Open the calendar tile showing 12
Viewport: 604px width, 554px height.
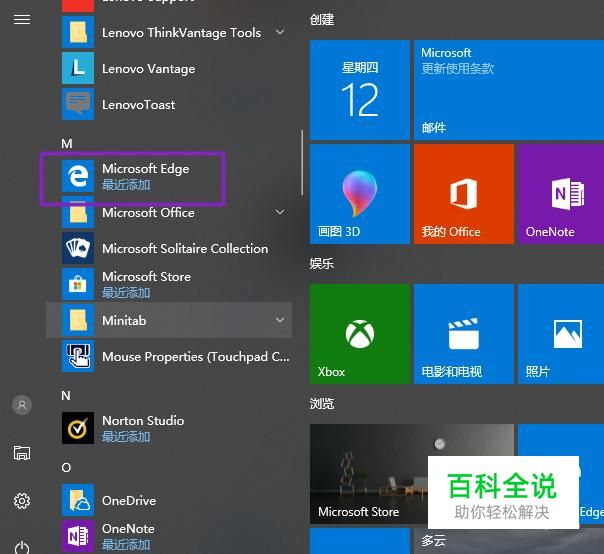tap(360, 90)
